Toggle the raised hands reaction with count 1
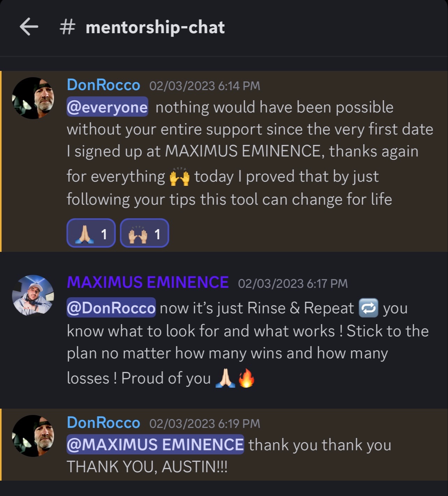 pos(144,233)
